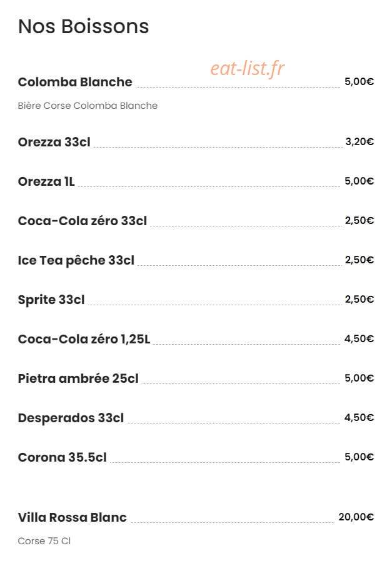The height and width of the screenshot is (568, 392).
Task: Click the 5,00€ Corona price
Action: (x=359, y=457)
